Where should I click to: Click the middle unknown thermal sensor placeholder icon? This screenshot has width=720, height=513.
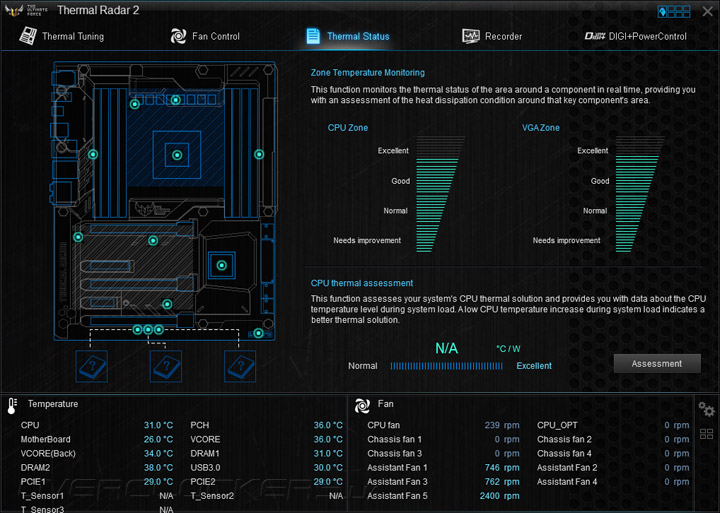(x=166, y=366)
